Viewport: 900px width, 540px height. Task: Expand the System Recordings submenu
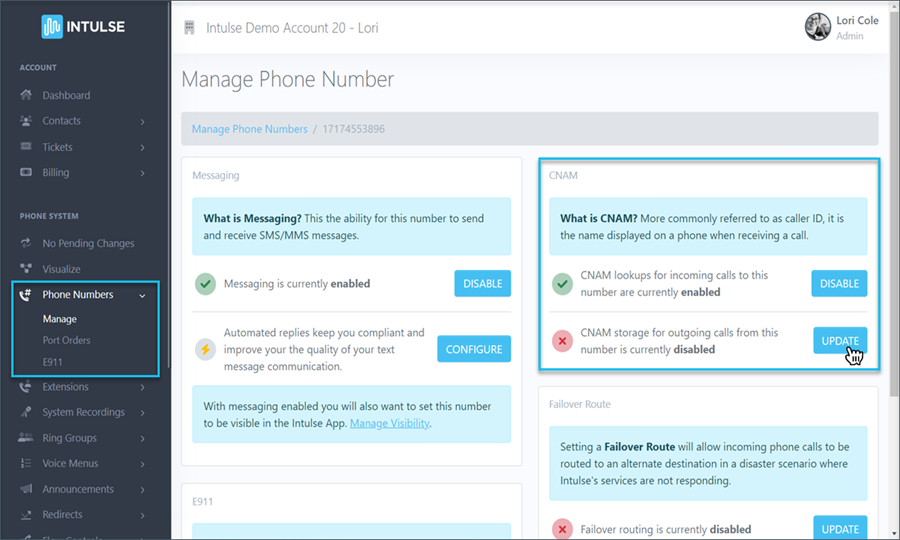[x=142, y=412]
